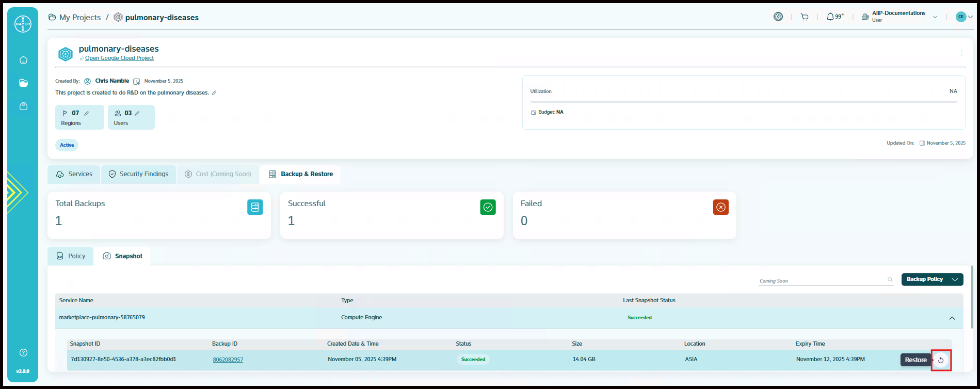Open the projects folder sidebar icon

[x=23, y=83]
